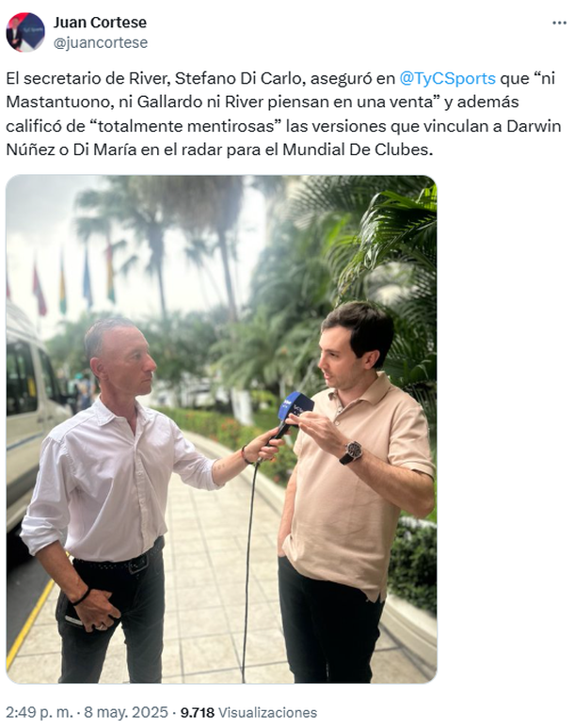
Task: Click the Visualizaciones label
Action: coord(267,712)
